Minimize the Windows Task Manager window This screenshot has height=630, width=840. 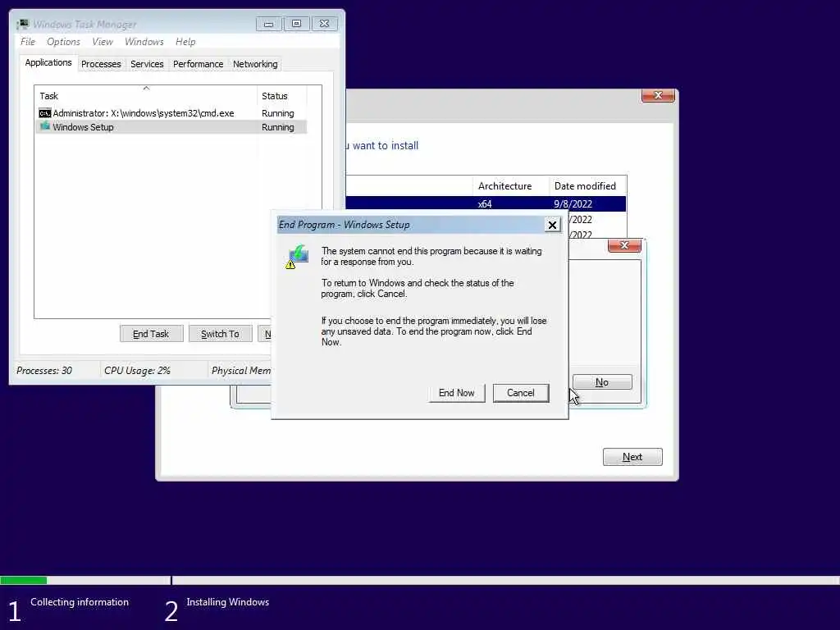pyautogui.click(x=268, y=24)
